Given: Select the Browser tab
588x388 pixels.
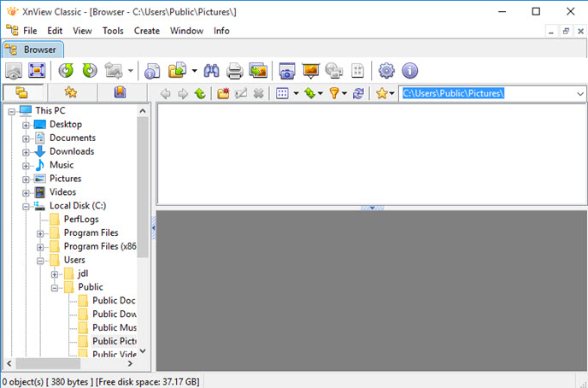Looking at the screenshot, I should (33, 50).
